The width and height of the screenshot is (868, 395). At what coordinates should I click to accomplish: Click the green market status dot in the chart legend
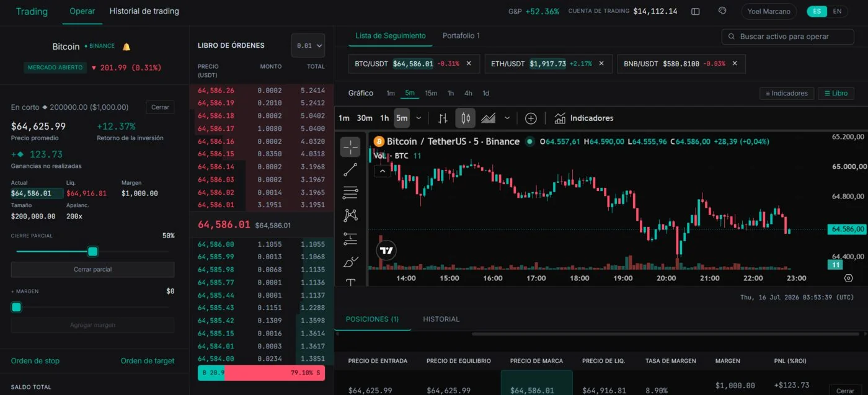(x=529, y=141)
